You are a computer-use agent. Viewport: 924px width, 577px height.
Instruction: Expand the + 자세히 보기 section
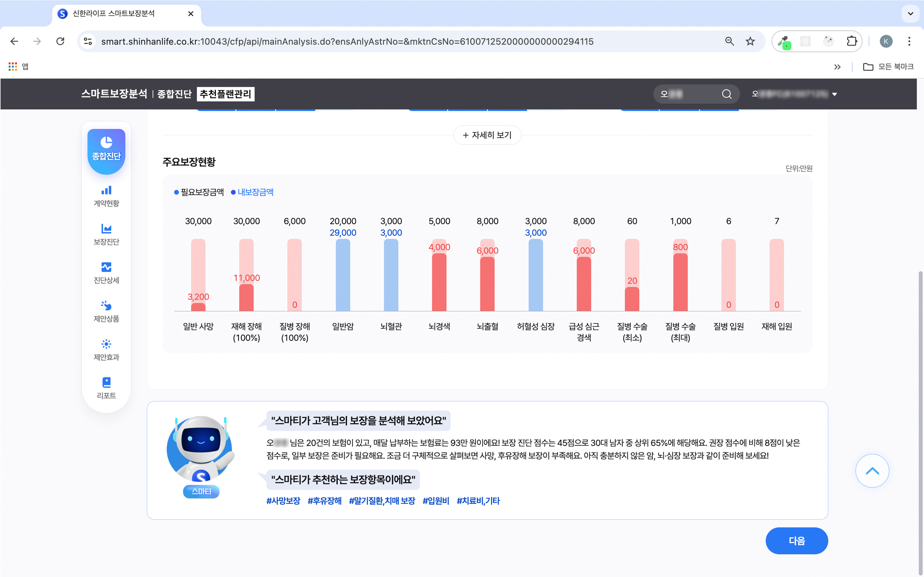pos(487,135)
